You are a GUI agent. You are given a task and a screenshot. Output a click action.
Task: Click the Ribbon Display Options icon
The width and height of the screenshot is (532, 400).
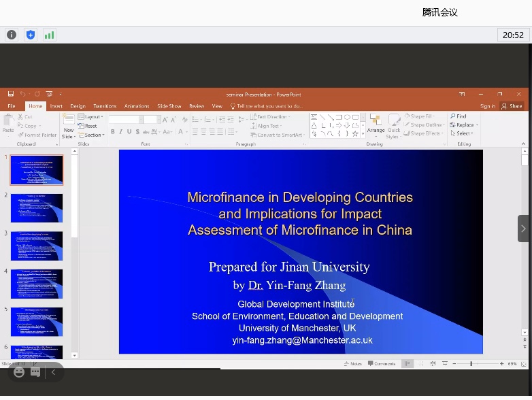[x=462, y=94]
